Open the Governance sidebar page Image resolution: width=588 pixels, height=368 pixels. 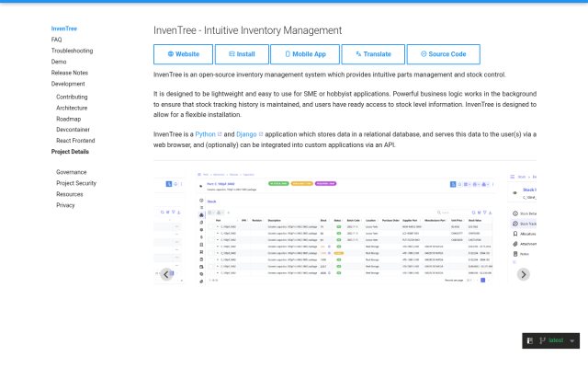coord(72,172)
